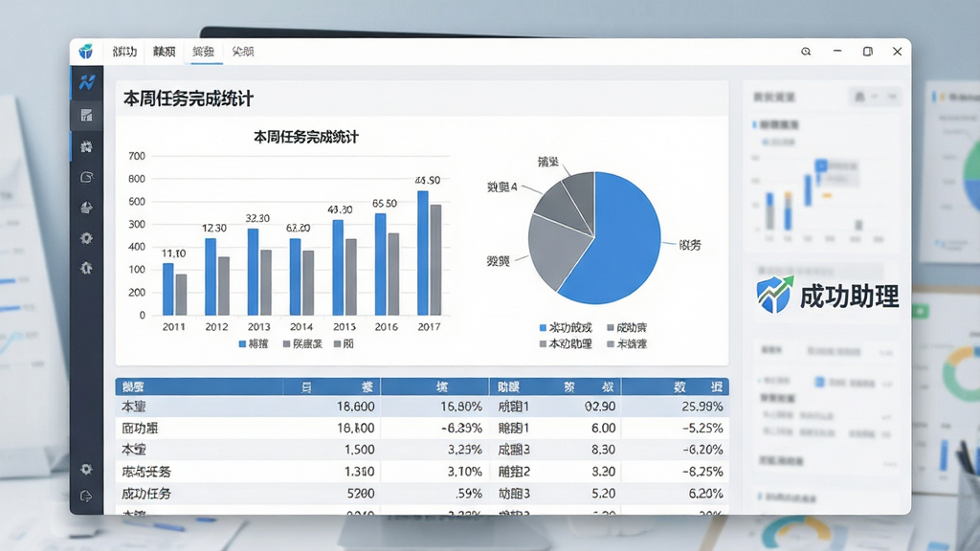The height and width of the screenshot is (551, 980).
Task: Click the circular refresh arrow sidebar icon
Action: pyautogui.click(x=86, y=177)
